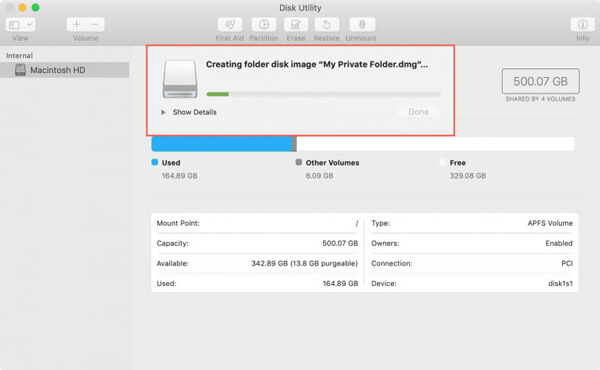Image resolution: width=600 pixels, height=370 pixels.
Task: Click the Show Details label
Action: pyautogui.click(x=194, y=112)
